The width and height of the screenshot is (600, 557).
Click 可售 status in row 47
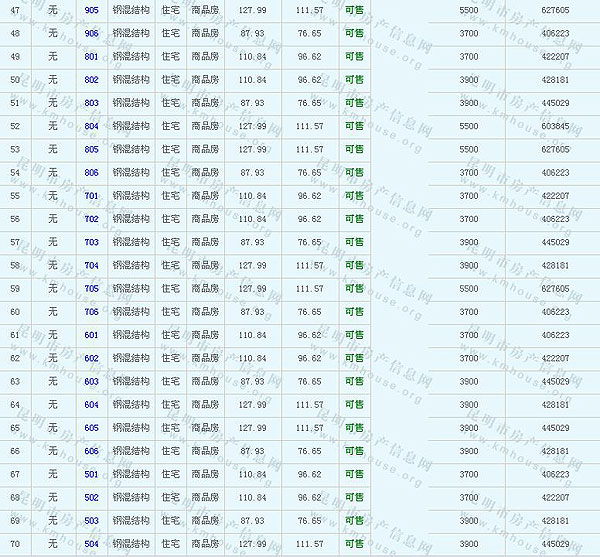coord(354,10)
